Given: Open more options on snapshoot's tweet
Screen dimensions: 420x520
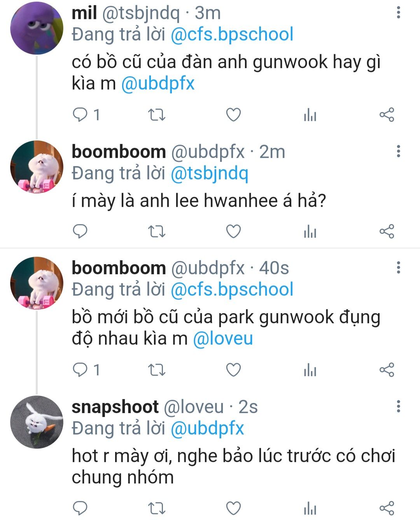Looking at the screenshot, I should [x=398, y=406].
